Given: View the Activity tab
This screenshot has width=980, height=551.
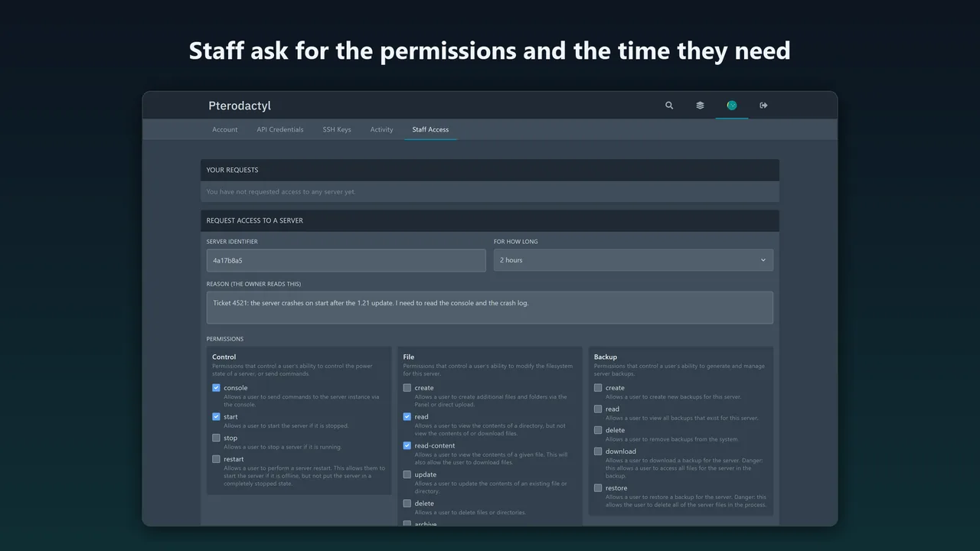Looking at the screenshot, I should [381, 129].
